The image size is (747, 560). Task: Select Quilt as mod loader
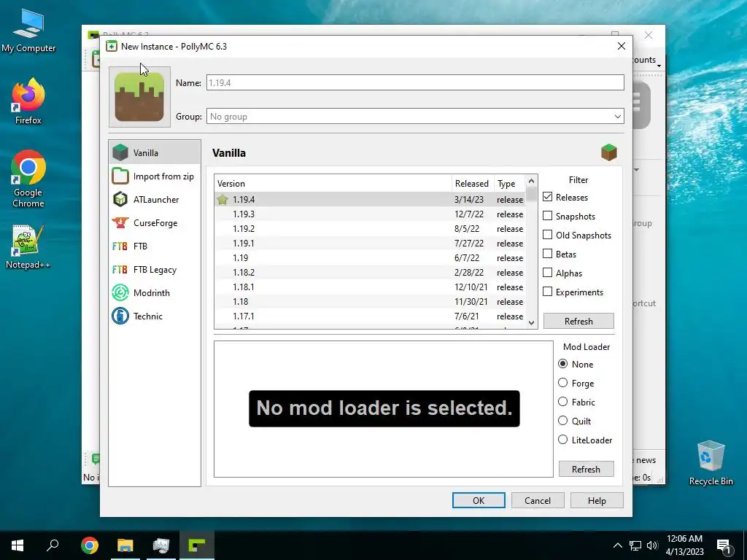click(563, 421)
